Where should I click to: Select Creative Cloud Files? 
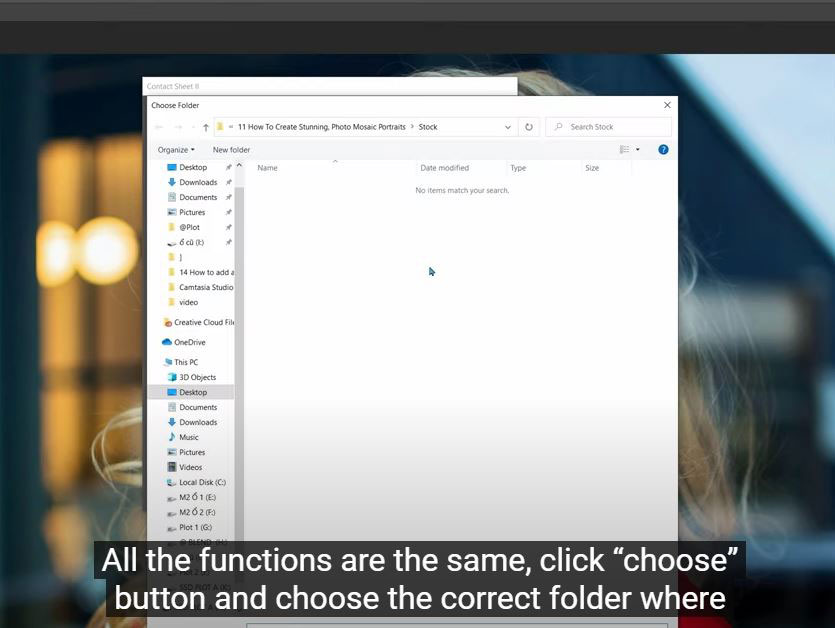click(204, 322)
